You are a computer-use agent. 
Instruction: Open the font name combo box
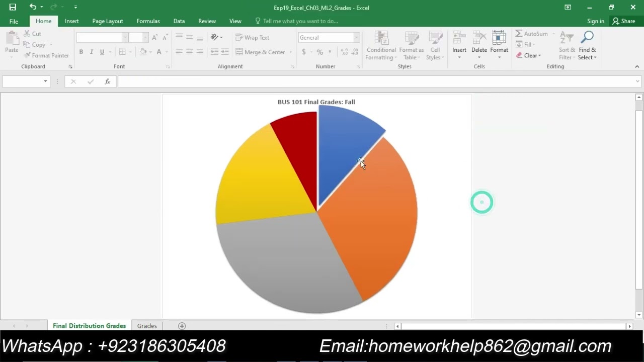point(102,38)
